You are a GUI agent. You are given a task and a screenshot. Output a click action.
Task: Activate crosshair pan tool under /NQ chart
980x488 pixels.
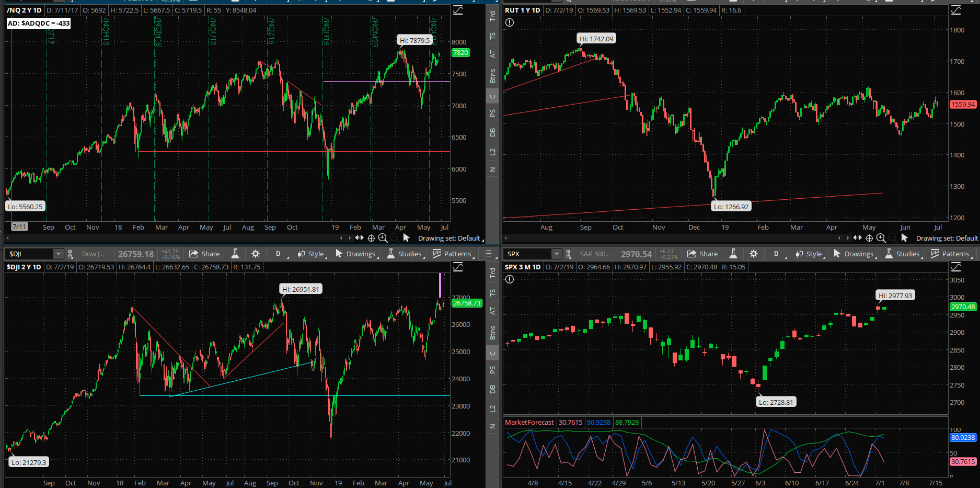[x=371, y=238]
